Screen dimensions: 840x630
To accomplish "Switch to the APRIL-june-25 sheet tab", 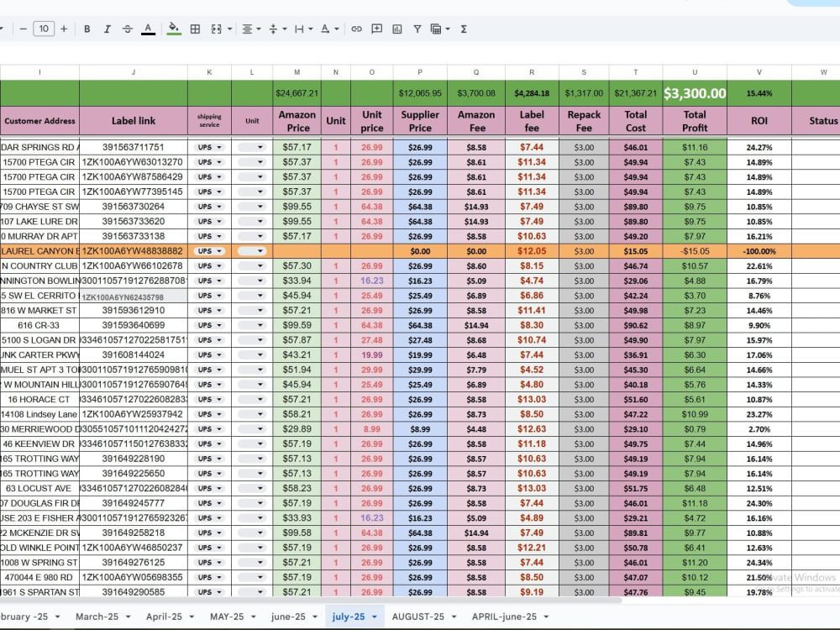I will tap(504, 617).
